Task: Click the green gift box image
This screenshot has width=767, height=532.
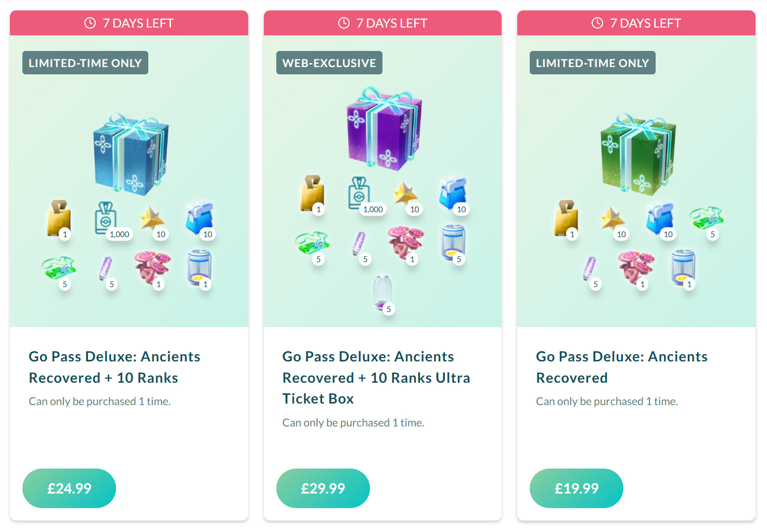Action: point(637,154)
